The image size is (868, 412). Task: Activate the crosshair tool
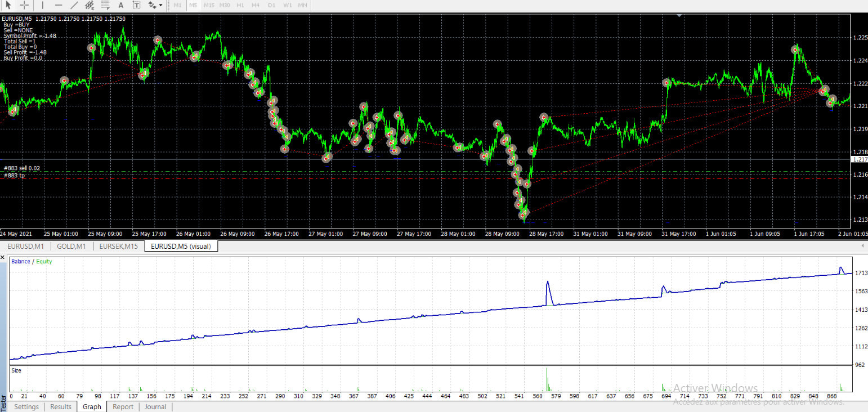25,6
